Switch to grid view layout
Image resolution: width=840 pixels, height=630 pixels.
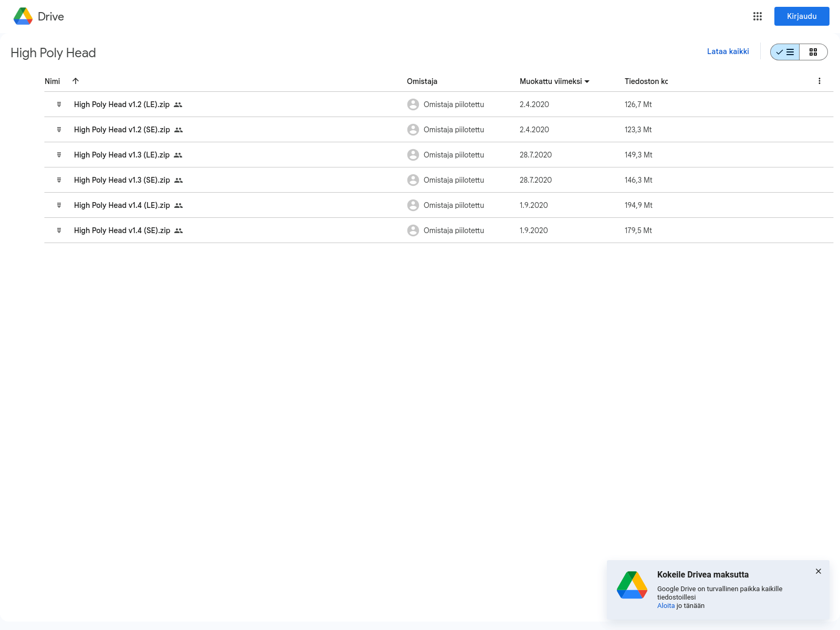pyautogui.click(x=813, y=52)
